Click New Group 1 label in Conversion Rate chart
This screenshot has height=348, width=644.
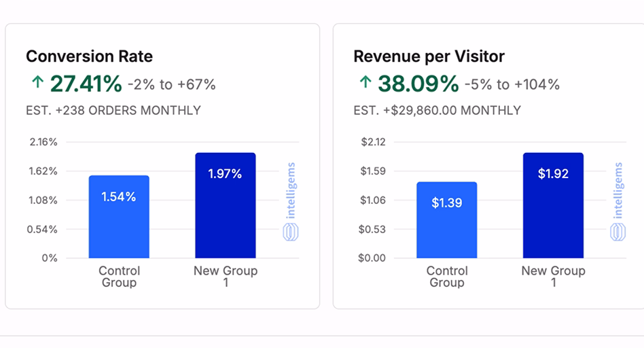(226, 277)
